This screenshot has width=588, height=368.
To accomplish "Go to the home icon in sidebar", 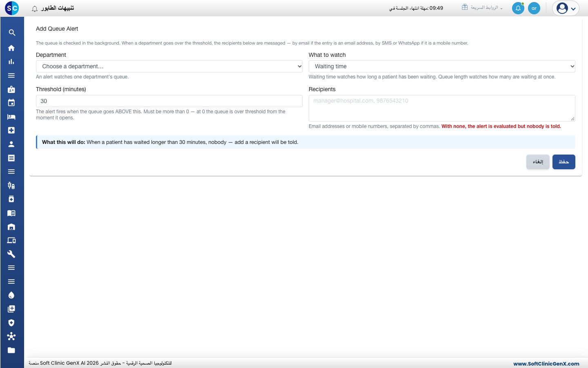I will (11, 48).
